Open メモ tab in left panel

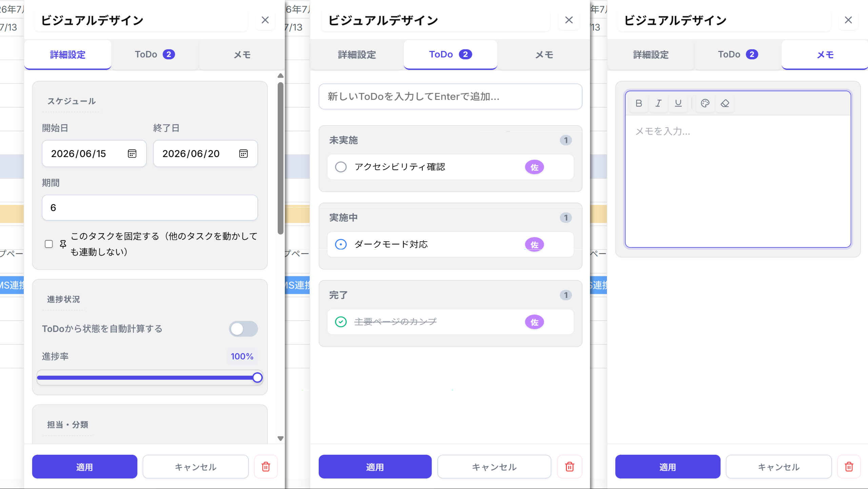[242, 55]
